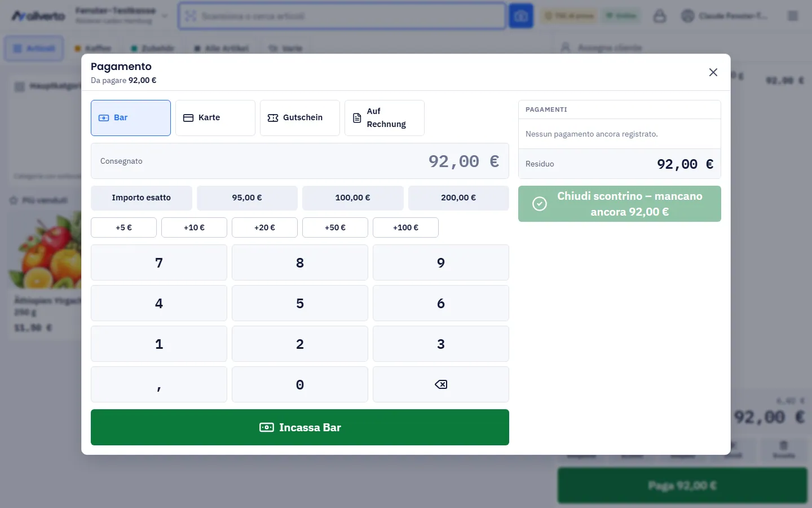Tap keypad digit 7
Viewport: 812px width, 508px height.
pos(159,262)
